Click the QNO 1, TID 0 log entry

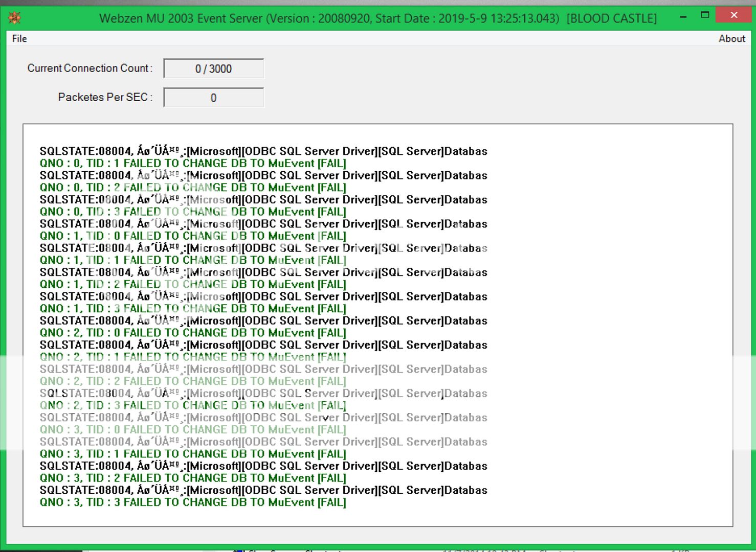point(193,236)
